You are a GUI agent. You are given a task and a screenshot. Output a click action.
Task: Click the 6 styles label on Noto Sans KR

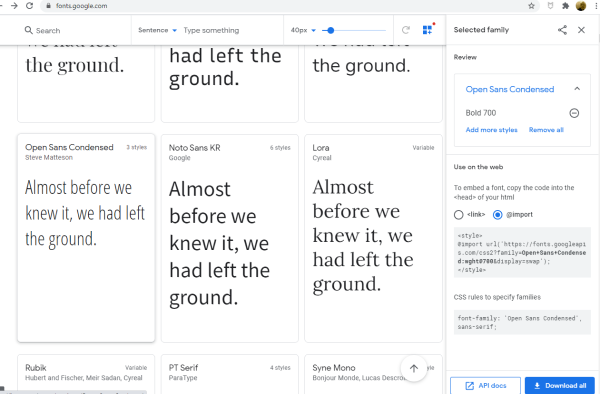(x=280, y=148)
